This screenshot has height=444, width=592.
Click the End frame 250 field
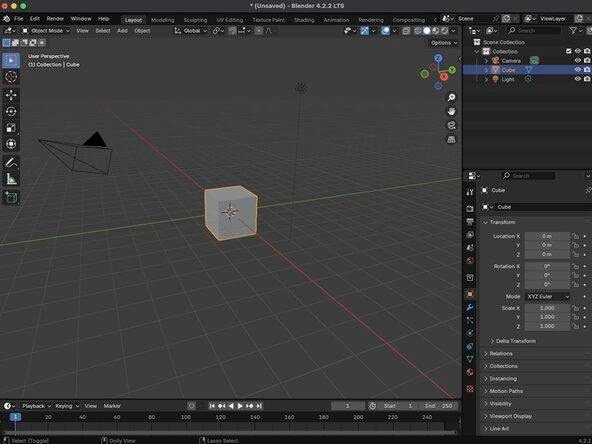click(439, 406)
